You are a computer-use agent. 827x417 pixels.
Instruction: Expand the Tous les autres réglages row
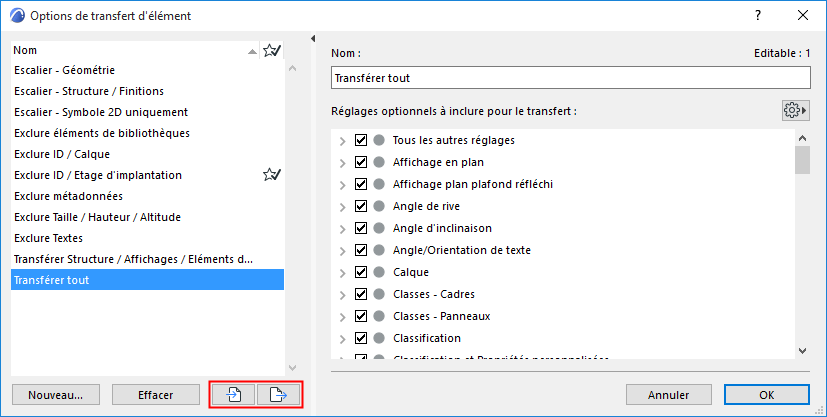[x=343, y=140]
